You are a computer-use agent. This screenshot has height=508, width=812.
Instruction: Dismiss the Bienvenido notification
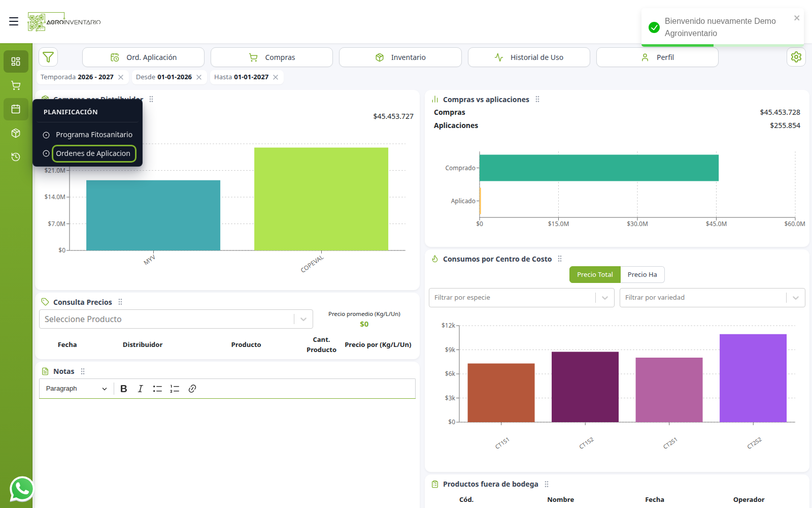click(797, 18)
